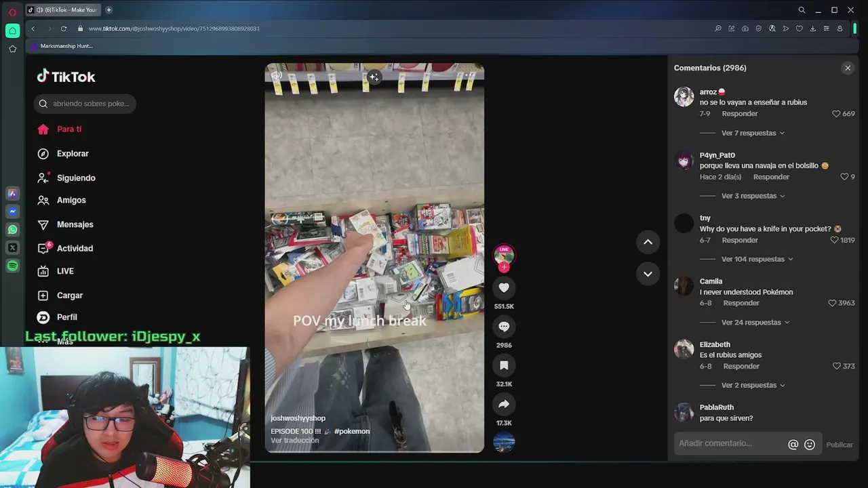Toggle video mute speaker icon
868x488 pixels.
point(277,76)
